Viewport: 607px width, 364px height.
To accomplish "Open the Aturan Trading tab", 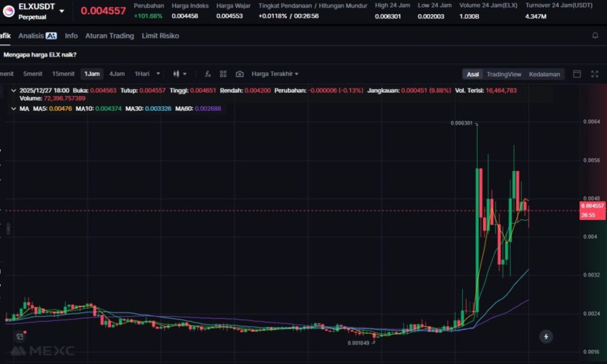I will click(x=110, y=36).
